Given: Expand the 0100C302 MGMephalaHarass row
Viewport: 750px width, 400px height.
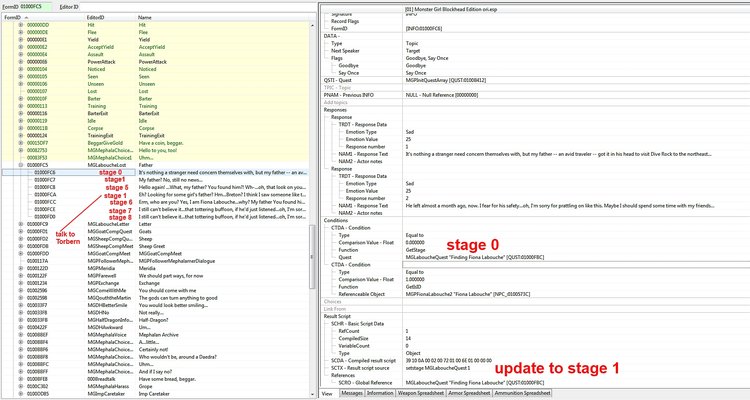Looking at the screenshot, I should [x=21, y=387].
